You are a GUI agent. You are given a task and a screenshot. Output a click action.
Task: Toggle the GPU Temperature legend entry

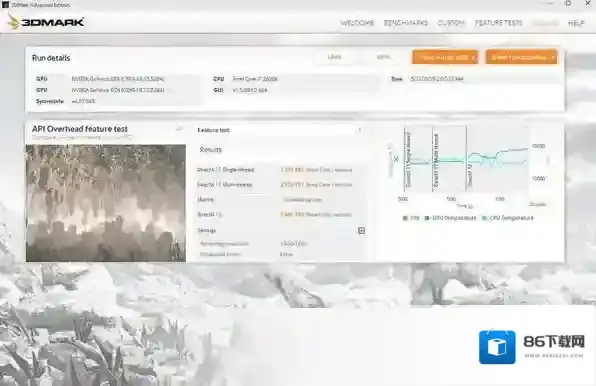tap(450, 218)
